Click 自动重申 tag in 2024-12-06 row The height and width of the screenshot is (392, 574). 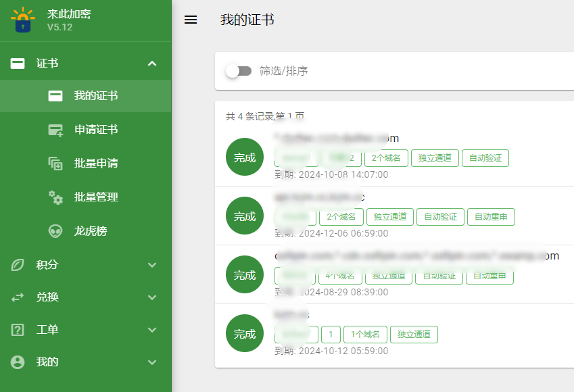(x=491, y=217)
